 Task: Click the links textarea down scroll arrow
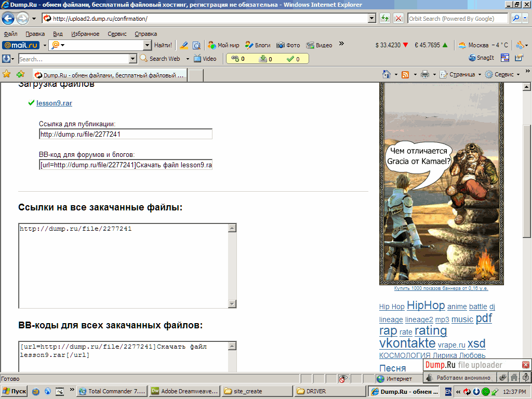232,303
